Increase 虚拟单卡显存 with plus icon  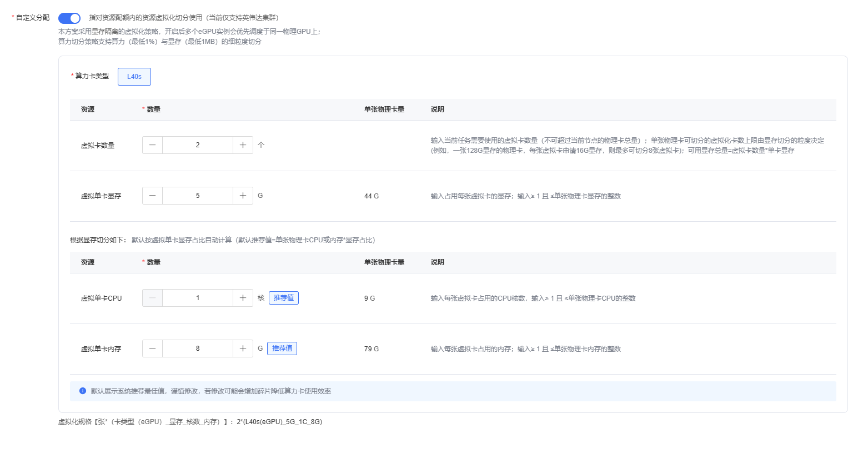[x=243, y=196]
